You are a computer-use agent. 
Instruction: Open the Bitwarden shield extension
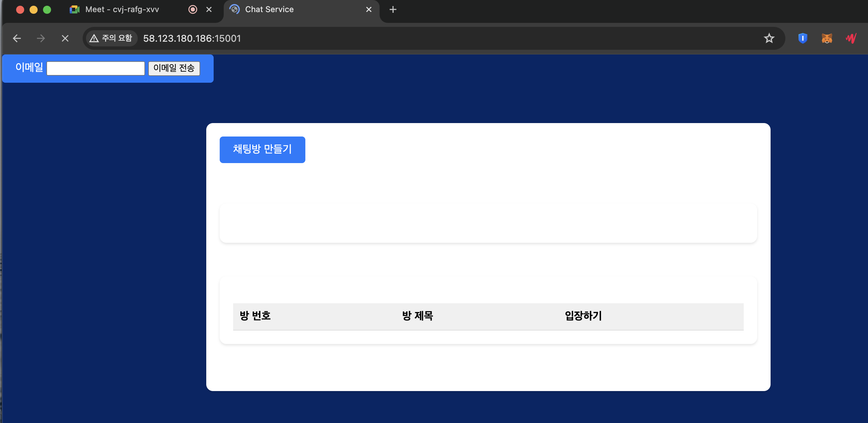click(x=802, y=38)
